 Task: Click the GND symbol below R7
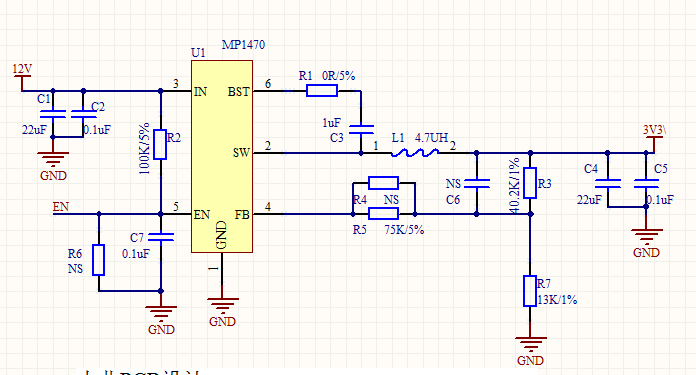530,351
